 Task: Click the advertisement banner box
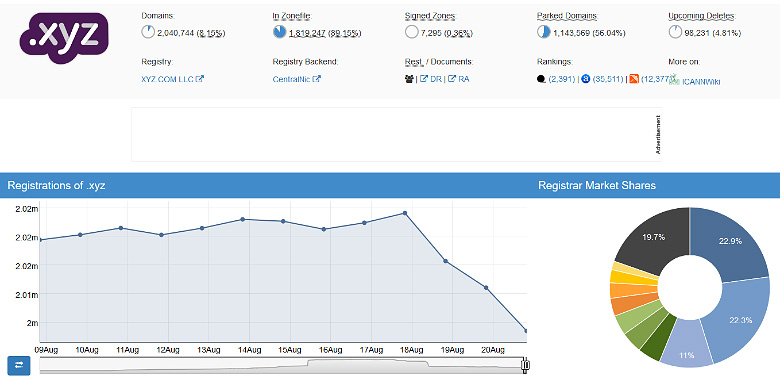pyautogui.click(x=396, y=134)
